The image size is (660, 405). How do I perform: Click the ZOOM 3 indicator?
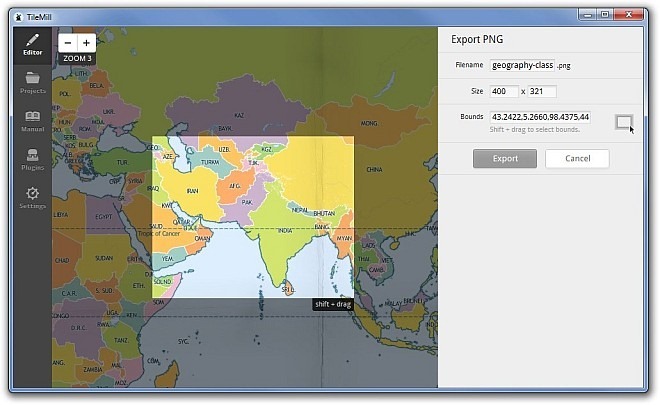[77, 59]
